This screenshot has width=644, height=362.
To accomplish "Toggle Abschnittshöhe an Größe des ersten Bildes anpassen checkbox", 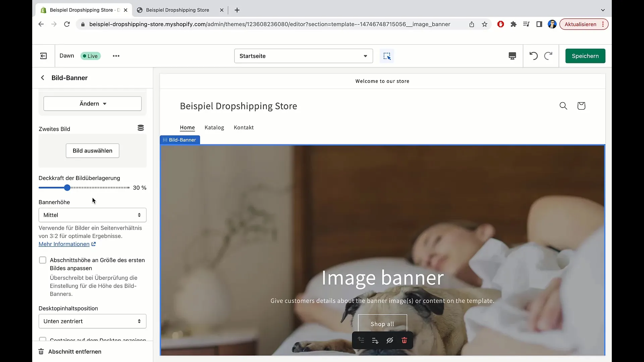I will click(x=43, y=260).
